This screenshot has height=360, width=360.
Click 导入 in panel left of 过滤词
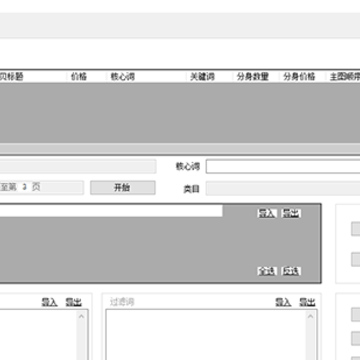point(49,302)
